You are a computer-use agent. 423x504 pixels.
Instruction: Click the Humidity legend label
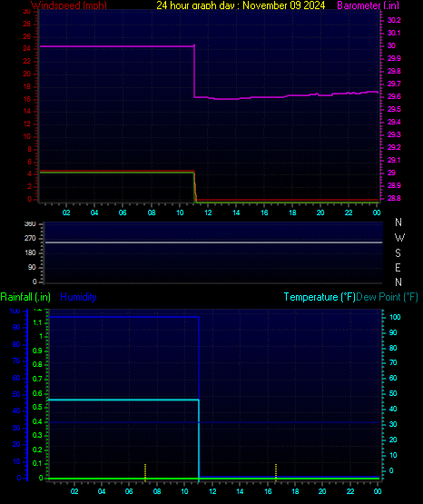coord(78,297)
